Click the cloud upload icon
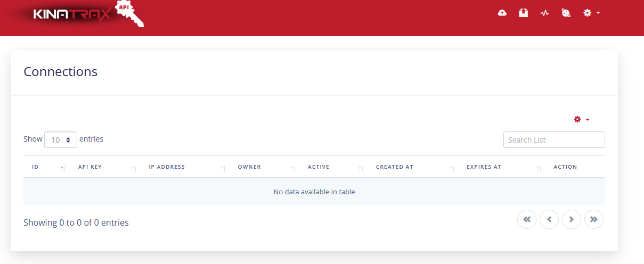Viewport: 644px width, 264px height. (x=502, y=13)
